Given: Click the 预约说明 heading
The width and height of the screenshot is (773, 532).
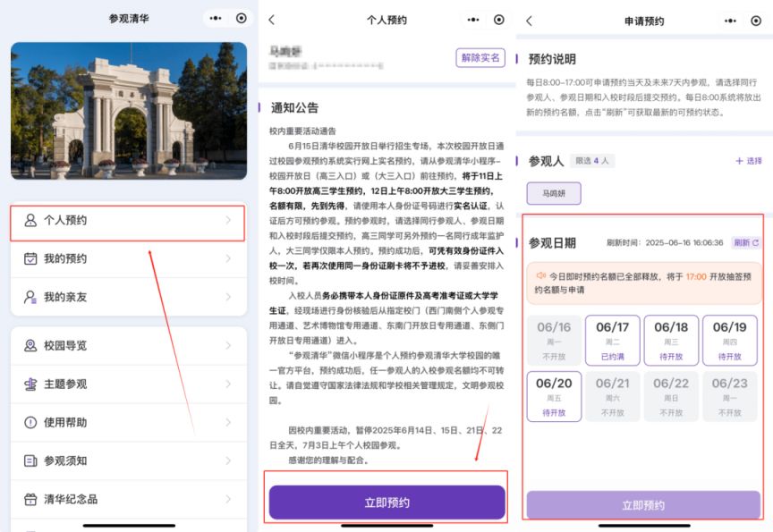Looking at the screenshot, I should click(x=552, y=59).
